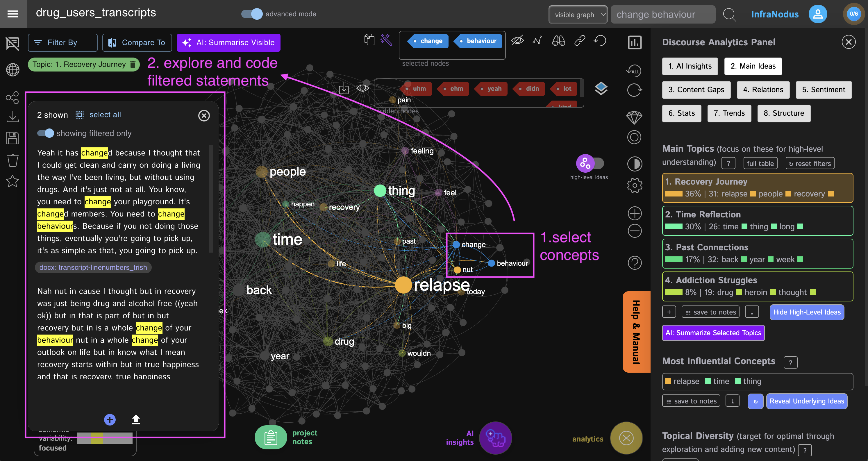This screenshot has height=461, width=868.
Task: Open the hamburger main menu
Action: pyautogui.click(x=13, y=14)
